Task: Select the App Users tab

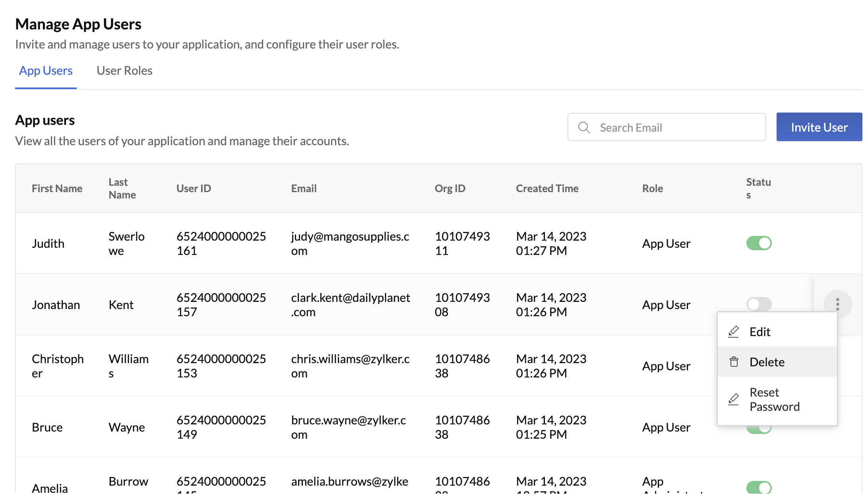Action: (x=45, y=70)
